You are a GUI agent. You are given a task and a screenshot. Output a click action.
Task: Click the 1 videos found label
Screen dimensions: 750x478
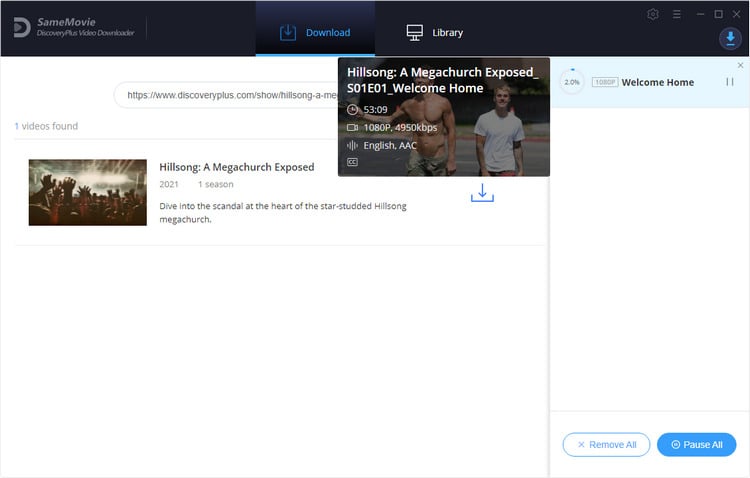[46, 126]
